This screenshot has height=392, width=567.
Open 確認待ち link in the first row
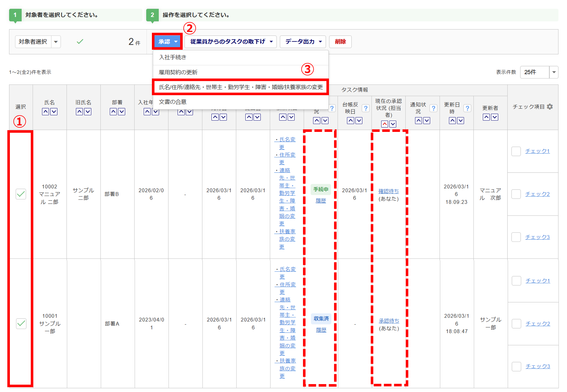(389, 191)
